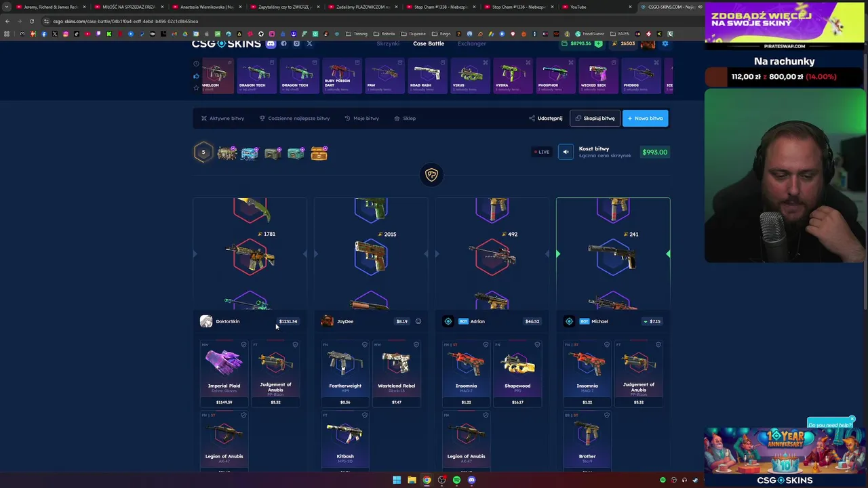Expand the arrow beside Michael's $7.15 total

(645, 321)
